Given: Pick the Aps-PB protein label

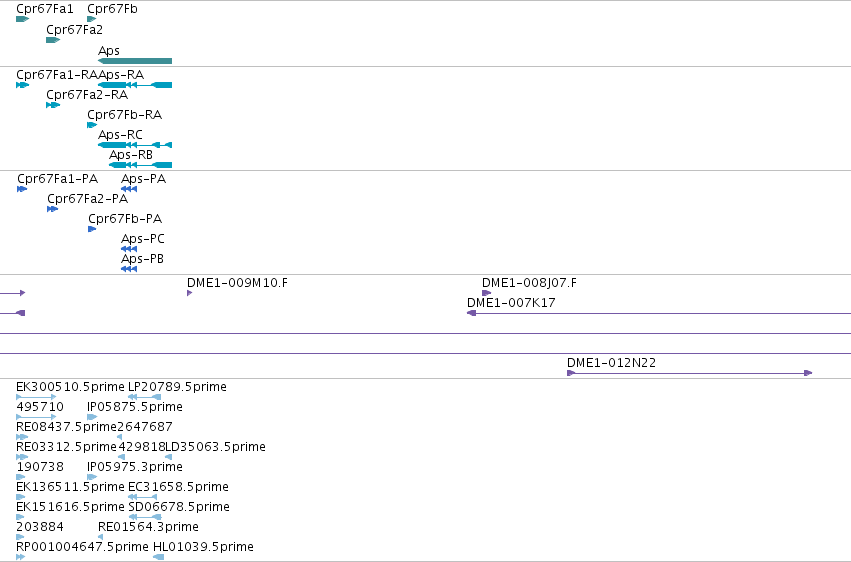Looking at the screenshot, I should pyautogui.click(x=142, y=259).
